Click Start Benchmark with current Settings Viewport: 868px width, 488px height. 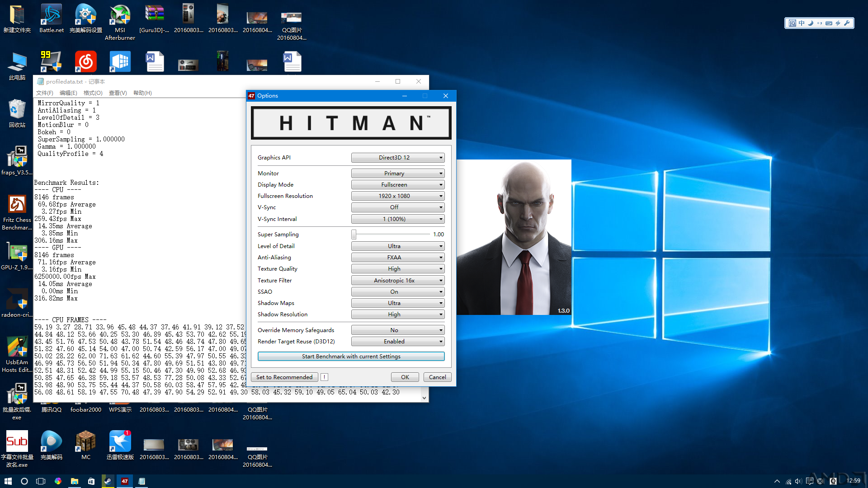351,357
